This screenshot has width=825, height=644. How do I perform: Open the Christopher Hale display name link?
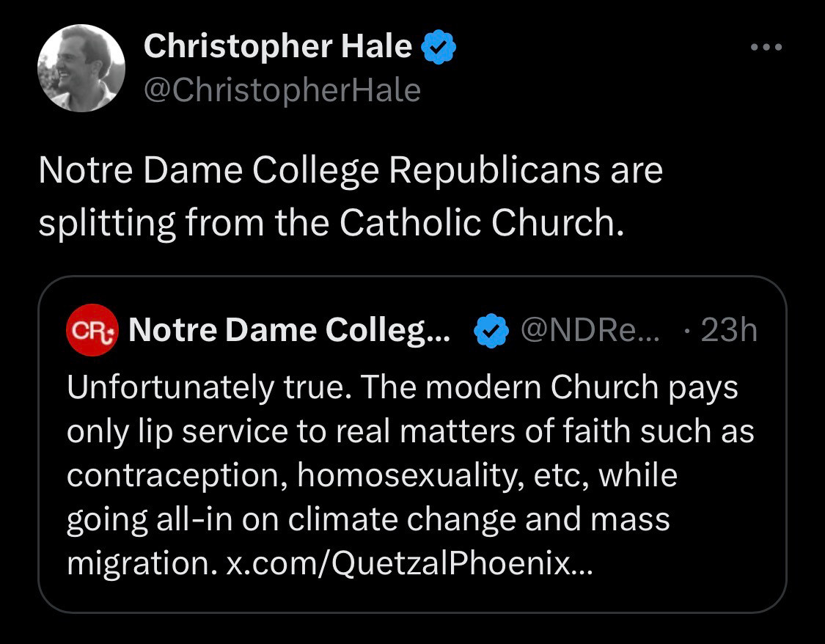[x=278, y=47]
